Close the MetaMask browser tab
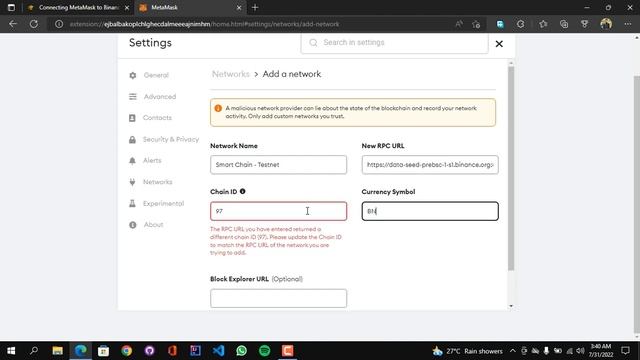This screenshot has width=640, height=360. [x=239, y=7]
